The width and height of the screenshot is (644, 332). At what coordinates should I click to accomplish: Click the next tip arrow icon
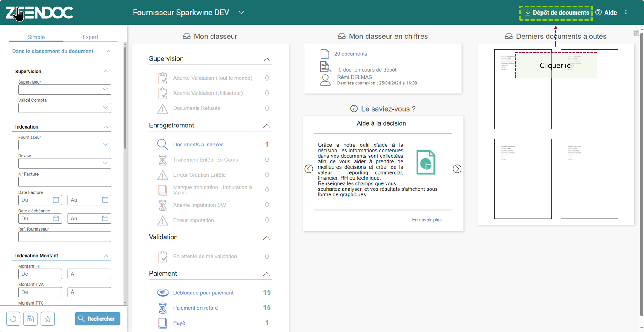[x=457, y=169]
